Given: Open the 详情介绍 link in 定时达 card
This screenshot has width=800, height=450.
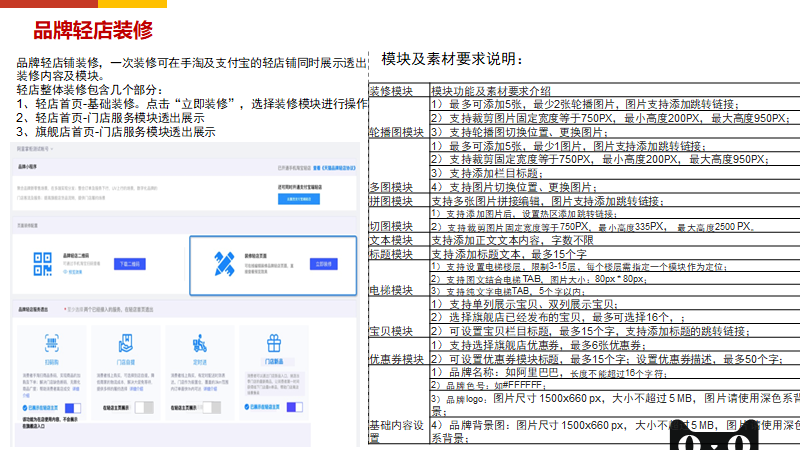Looking at the screenshot, I should 210,389.
